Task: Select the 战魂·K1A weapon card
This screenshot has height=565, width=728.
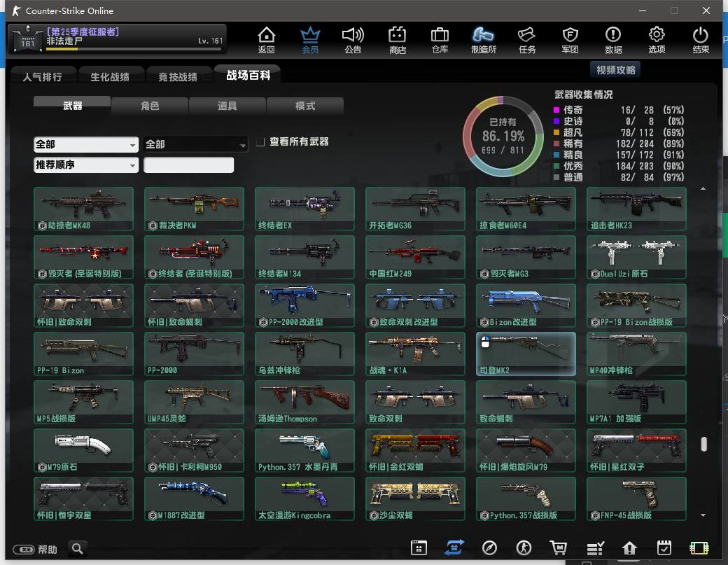Action: [415, 354]
